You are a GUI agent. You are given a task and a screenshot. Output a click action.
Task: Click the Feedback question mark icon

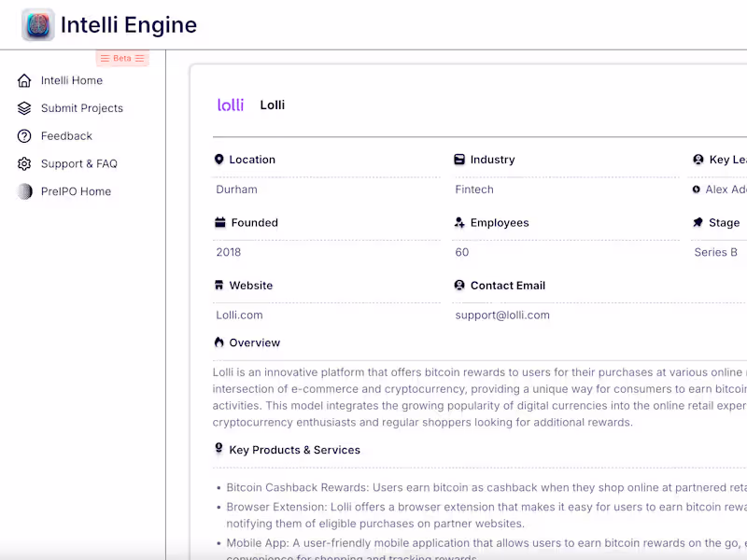coord(24,136)
